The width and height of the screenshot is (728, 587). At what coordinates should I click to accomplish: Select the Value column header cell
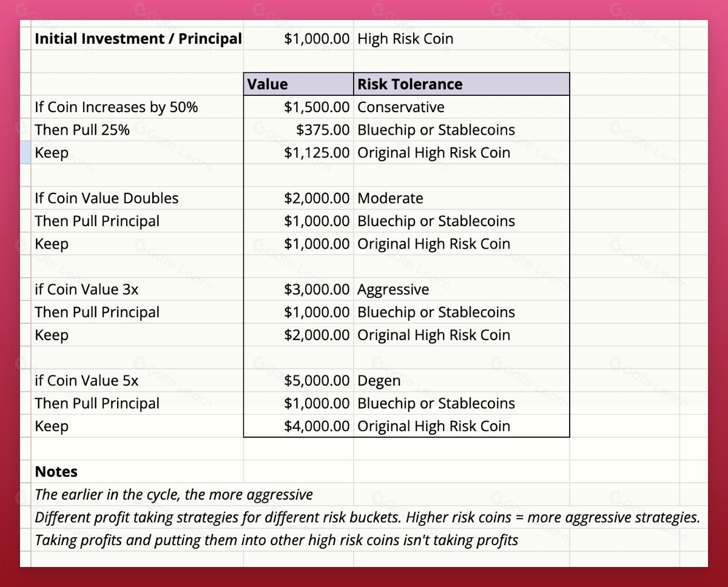(298, 84)
